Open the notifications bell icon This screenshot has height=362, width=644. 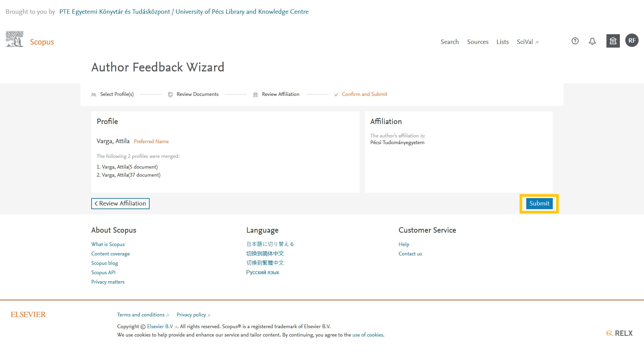tap(592, 41)
